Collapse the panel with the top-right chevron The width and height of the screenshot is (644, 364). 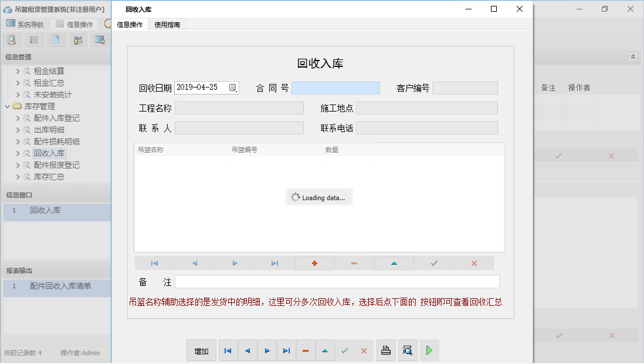633,57
